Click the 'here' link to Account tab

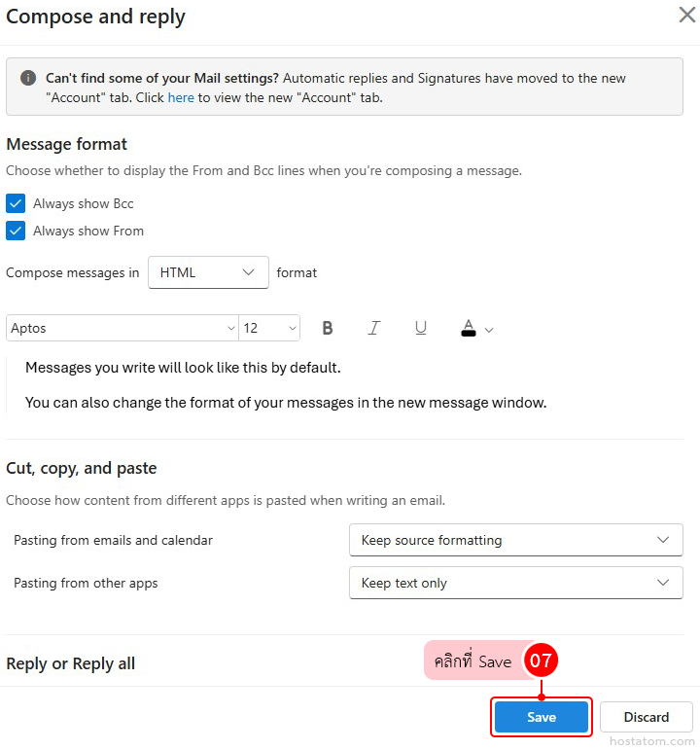181,97
